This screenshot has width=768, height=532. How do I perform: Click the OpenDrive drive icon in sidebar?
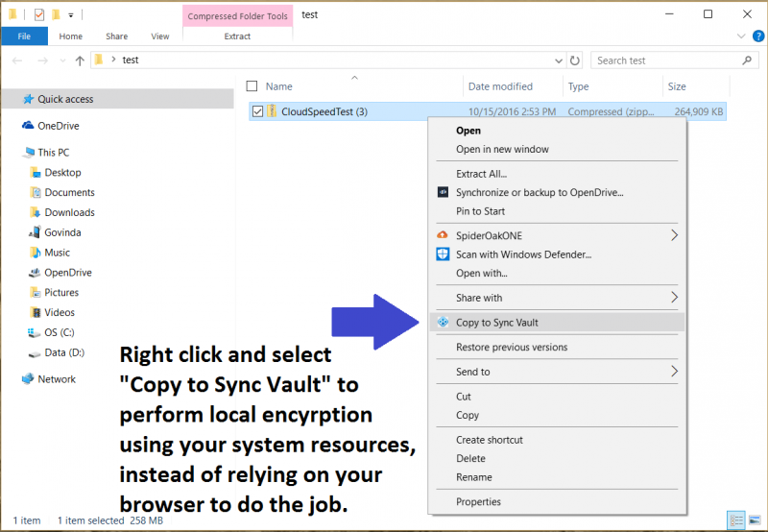coord(35,273)
